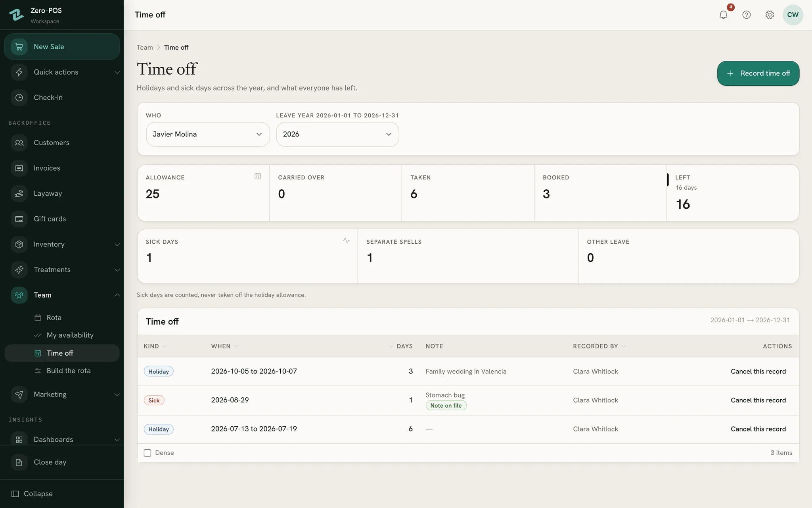
Task: Cancel the Stomach bug sick record
Action: (758, 400)
